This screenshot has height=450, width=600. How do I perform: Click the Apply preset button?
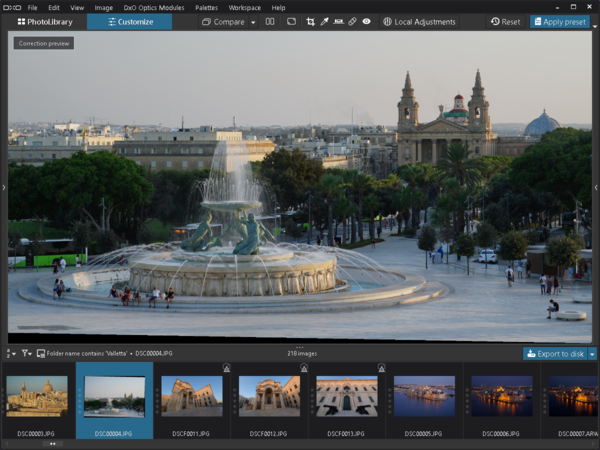pos(560,21)
